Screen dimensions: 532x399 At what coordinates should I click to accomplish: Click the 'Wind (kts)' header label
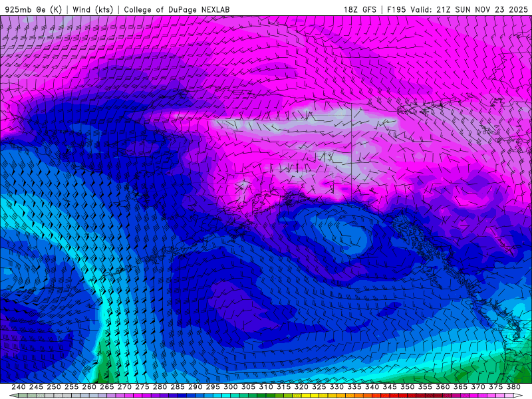(x=92, y=9)
